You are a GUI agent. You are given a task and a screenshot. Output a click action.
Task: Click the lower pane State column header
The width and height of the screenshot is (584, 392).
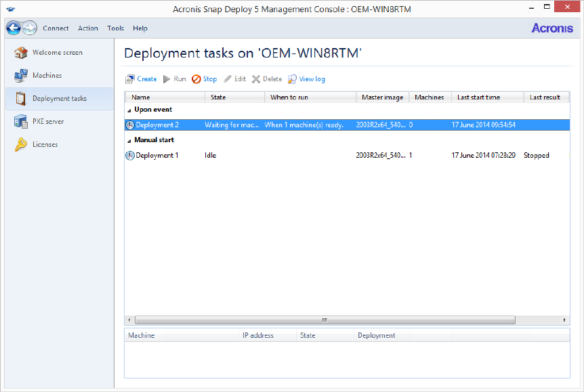pos(325,335)
